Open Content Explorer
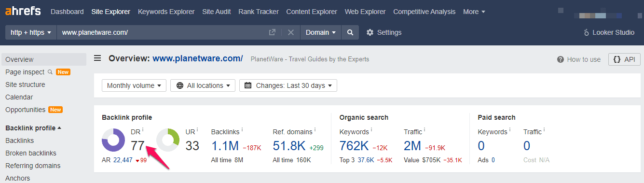 312,12
